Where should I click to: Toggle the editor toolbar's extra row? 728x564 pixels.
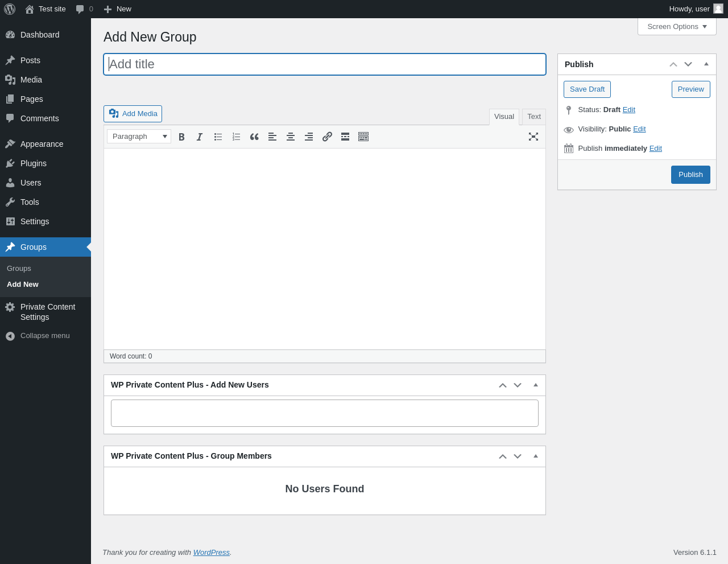363,137
